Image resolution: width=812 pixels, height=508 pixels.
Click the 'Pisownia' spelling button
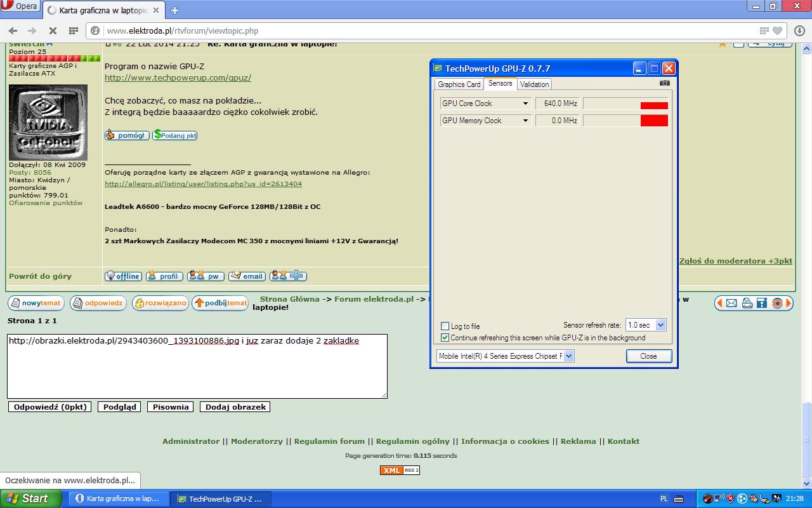tap(170, 406)
